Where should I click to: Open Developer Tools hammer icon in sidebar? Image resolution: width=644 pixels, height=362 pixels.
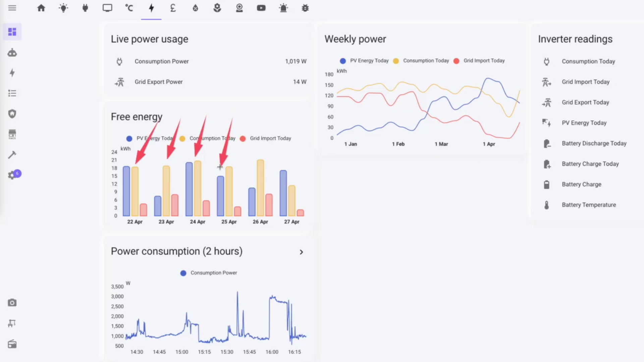[12, 155]
